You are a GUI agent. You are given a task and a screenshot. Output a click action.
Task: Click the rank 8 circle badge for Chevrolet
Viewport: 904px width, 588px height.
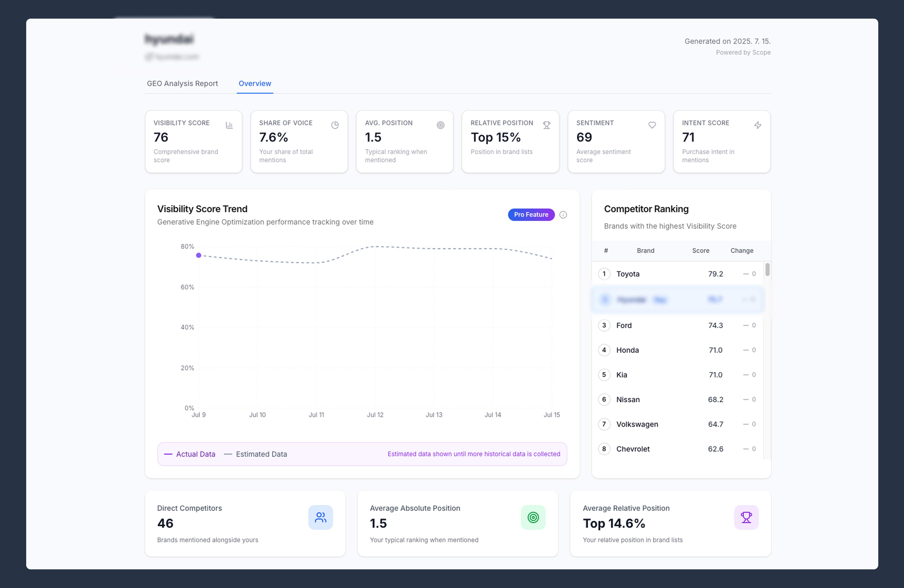[x=604, y=449]
